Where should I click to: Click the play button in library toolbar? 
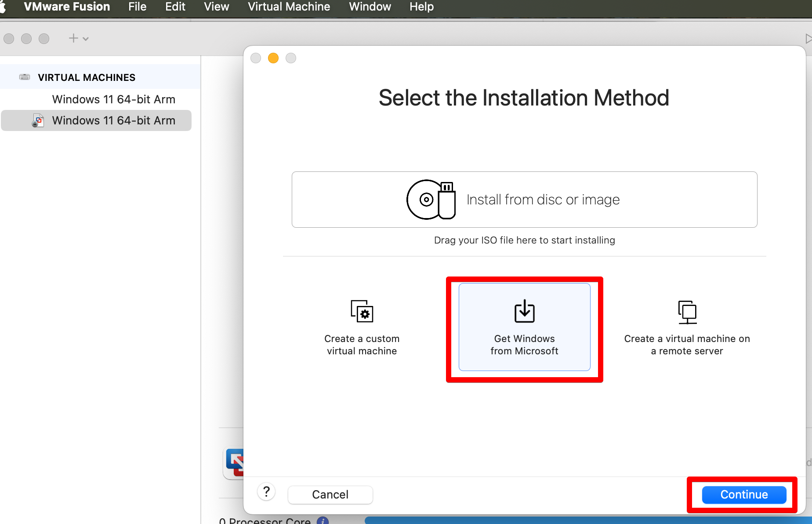coord(808,39)
